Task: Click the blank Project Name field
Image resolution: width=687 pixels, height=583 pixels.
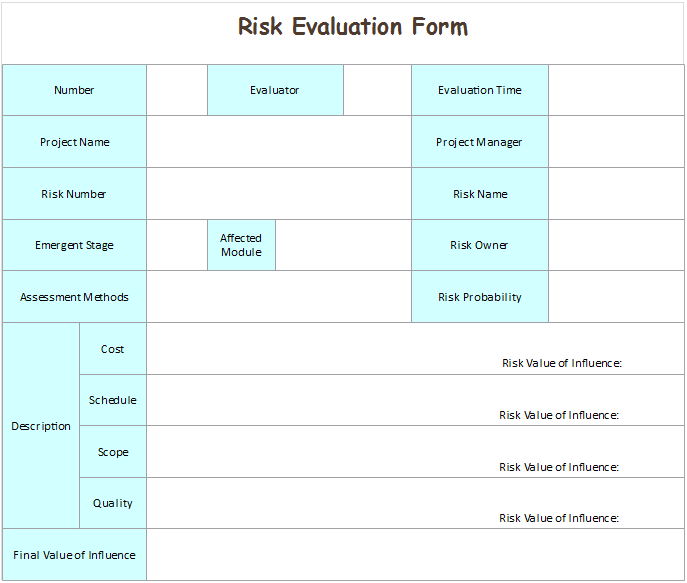Action: point(278,142)
